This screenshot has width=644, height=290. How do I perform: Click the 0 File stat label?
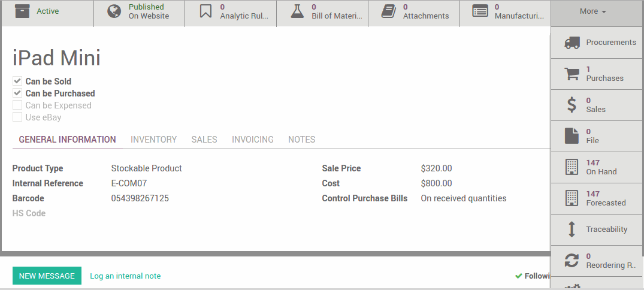tap(592, 136)
